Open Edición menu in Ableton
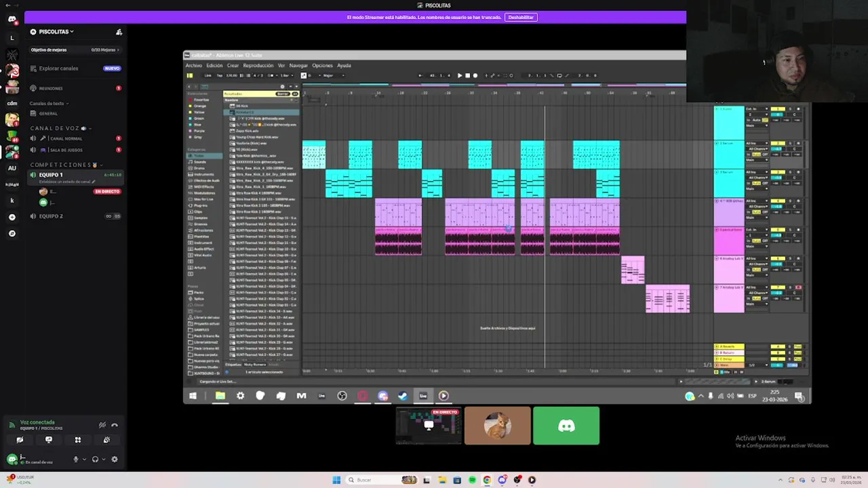The height and width of the screenshot is (488, 868). pyautogui.click(x=214, y=66)
